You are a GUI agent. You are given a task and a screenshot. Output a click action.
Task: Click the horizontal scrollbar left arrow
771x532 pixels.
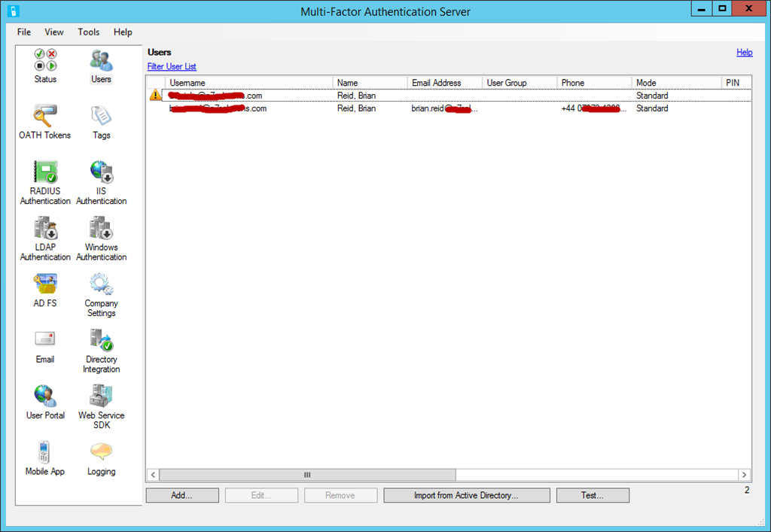pyautogui.click(x=154, y=475)
